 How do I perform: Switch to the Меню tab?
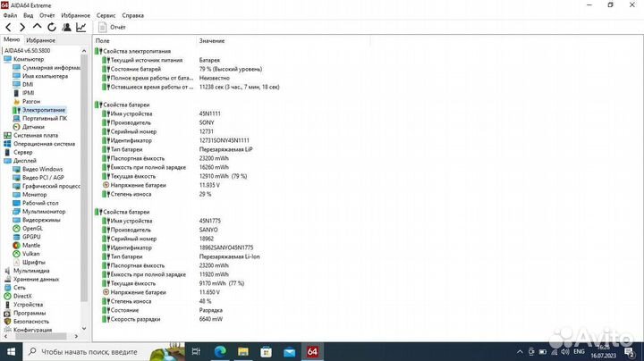pyautogui.click(x=12, y=40)
